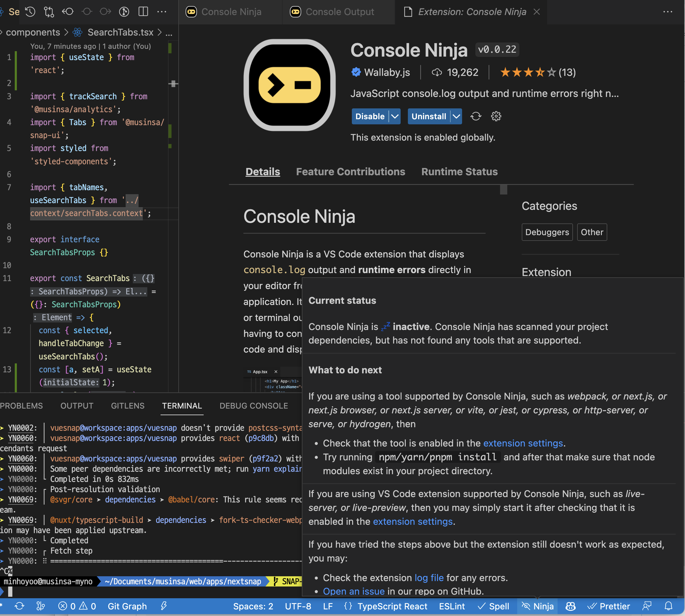
Task: Open GitLens file history clock icon
Action: pos(30,12)
